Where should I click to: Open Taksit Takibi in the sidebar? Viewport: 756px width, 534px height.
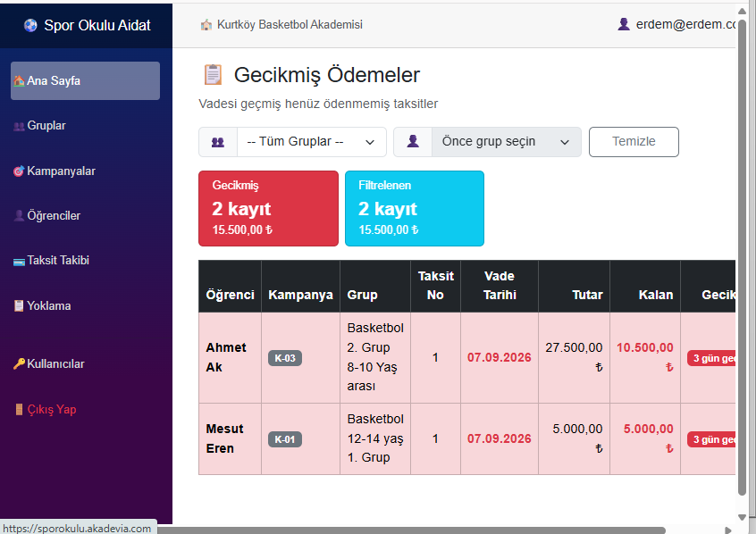click(85, 260)
